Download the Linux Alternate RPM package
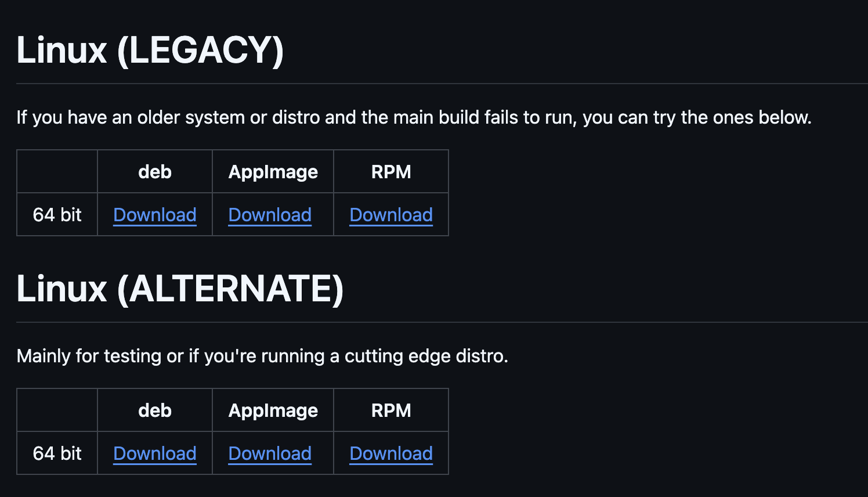Viewport: 868px width, 497px height. tap(391, 453)
